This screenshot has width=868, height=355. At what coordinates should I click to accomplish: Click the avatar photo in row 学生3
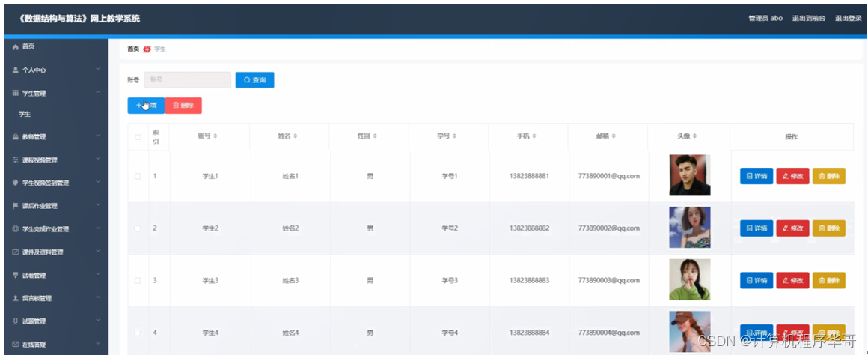click(x=689, y=279)
